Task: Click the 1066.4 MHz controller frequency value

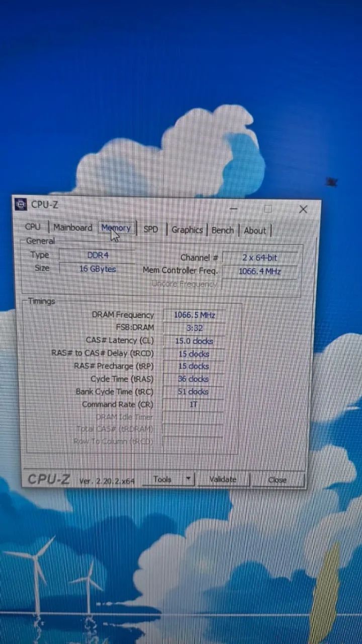Action: 259,272
